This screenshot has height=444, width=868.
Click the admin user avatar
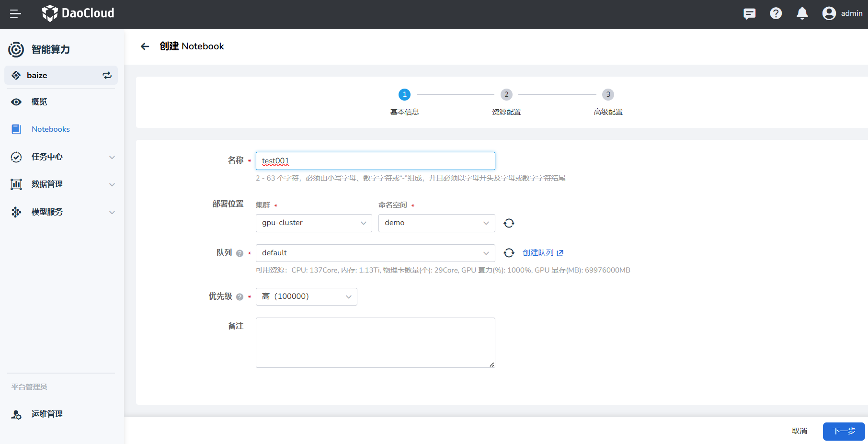pyautogui.click(x=829, y=13)
